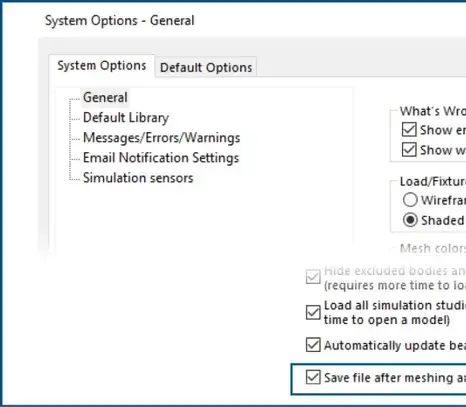This screenshot has width=466, height=407.
Task: Select the System Options tab
Action: pos(102,65)
